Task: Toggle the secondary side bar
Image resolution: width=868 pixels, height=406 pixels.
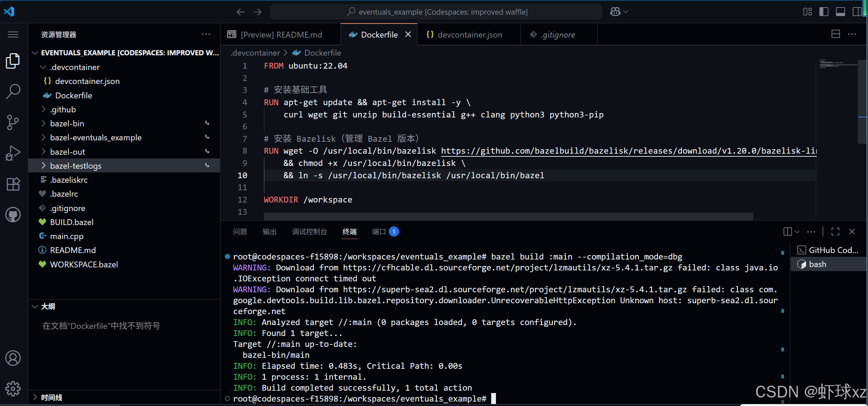Action: tap(857, 12)
